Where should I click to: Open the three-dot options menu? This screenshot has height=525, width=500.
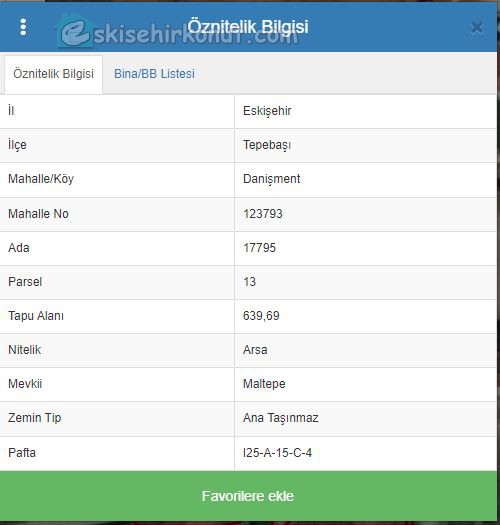pos(23,27)
